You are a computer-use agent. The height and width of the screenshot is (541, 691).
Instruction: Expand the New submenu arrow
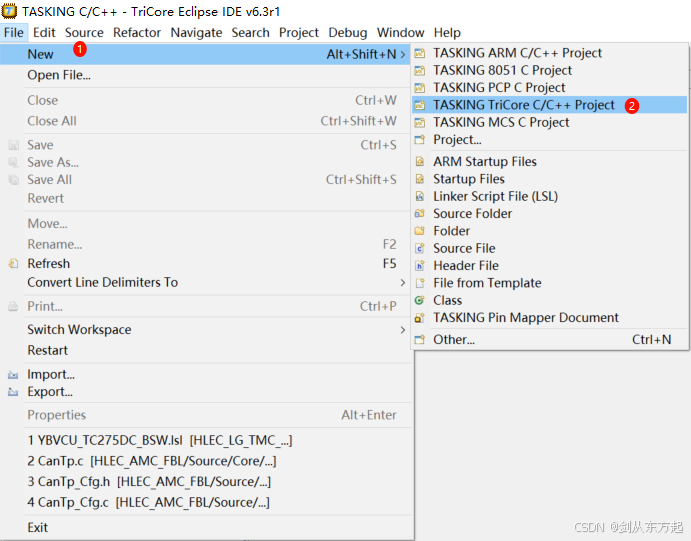click(x=403, y=54)
